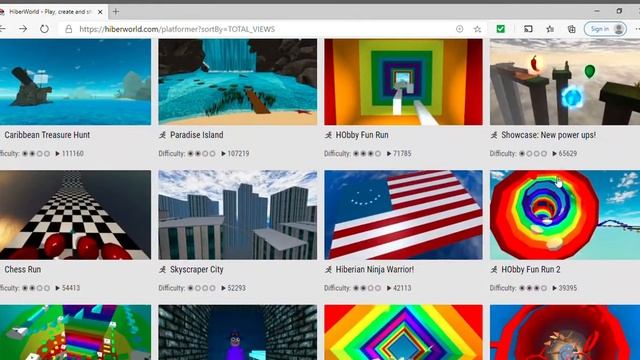The height and width of the screenshot is (360, 640).
Task: Click the Hiberian Ninja Warrior! title
Action: tap(375, 269)
